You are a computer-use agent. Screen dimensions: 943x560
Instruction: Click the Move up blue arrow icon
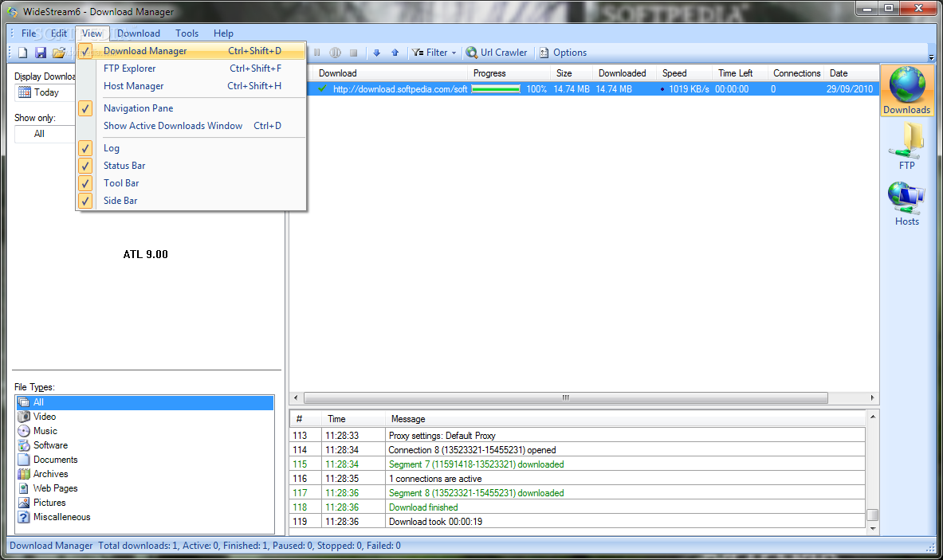pyautogui.click(x=395, y=53)
